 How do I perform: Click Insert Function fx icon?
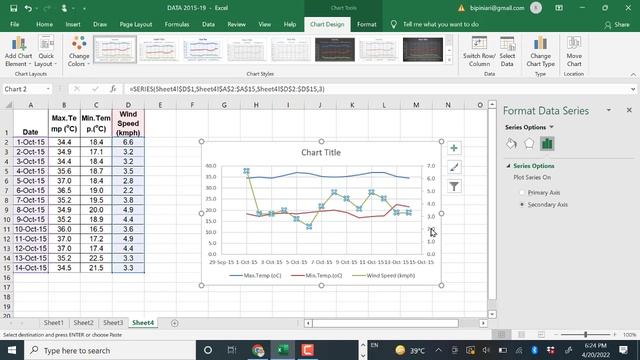coord(113,89)
